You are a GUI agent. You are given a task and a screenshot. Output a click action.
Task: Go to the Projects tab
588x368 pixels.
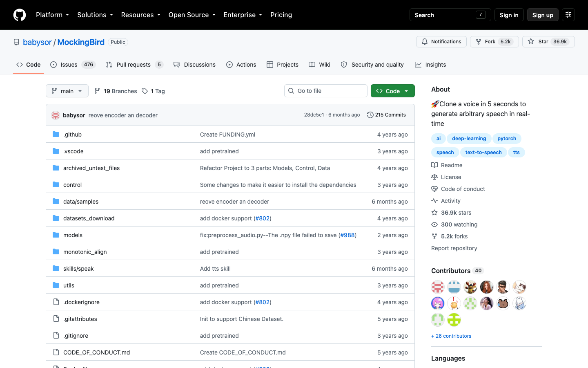click(283, 65)
